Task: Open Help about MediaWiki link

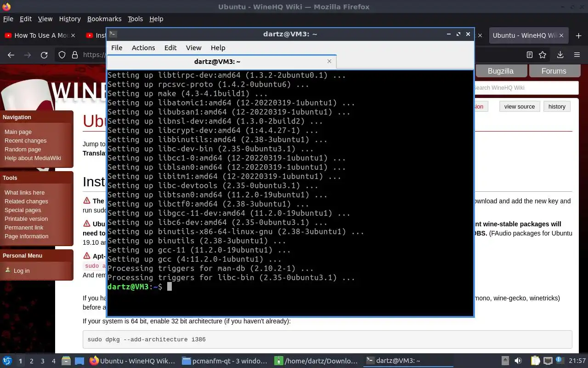Action: (33, 158)
